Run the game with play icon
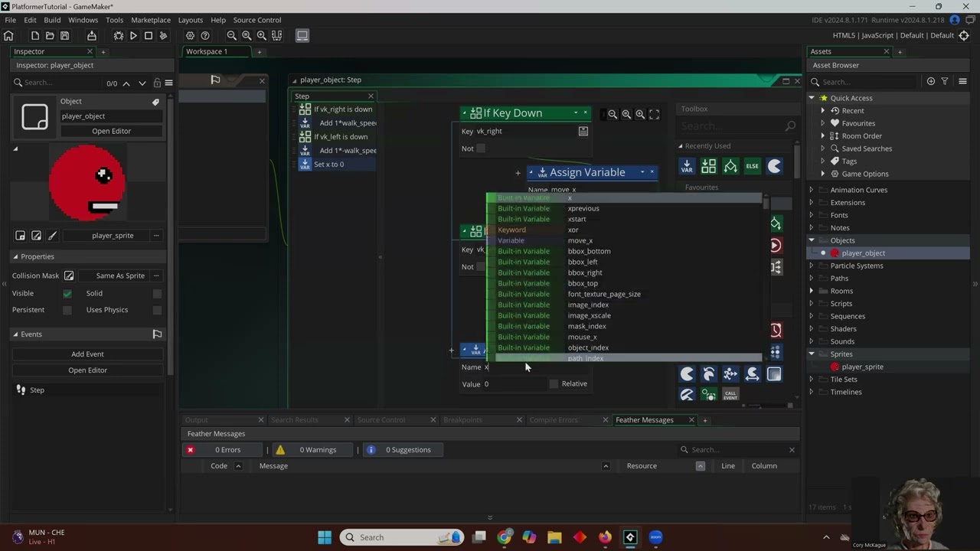Image resolution: width=980 pixels, height=551 pixels. pyautogui.click(x=133, y=35)
